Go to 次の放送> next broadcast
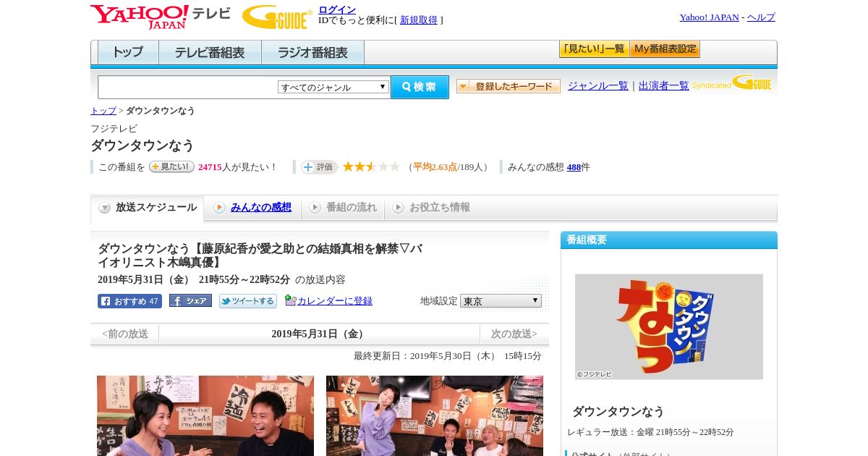 [514, 334]
